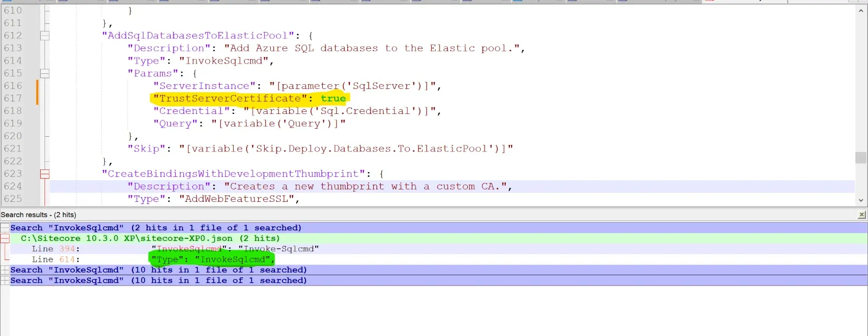The width and height of the screenshot is (868, 336).
Task: Click "Creates a new thumbprint with a custom CA." text
Action: tap(365, 186)
